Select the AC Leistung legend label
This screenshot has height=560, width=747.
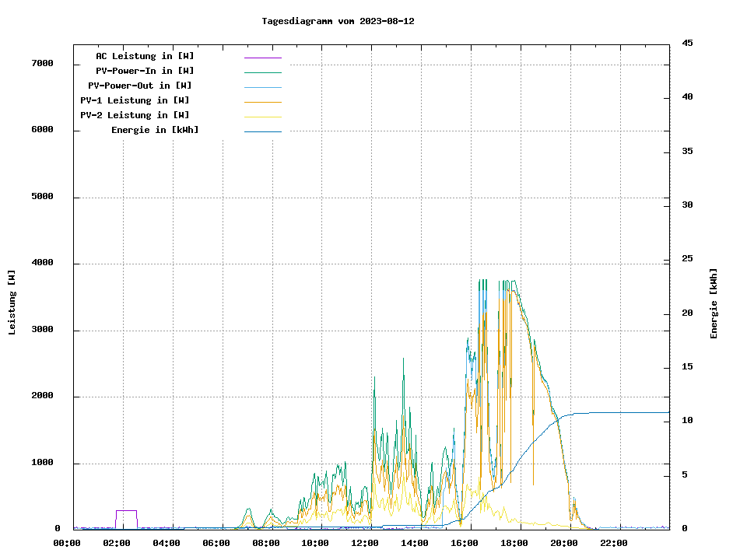[x=145, y=56]
